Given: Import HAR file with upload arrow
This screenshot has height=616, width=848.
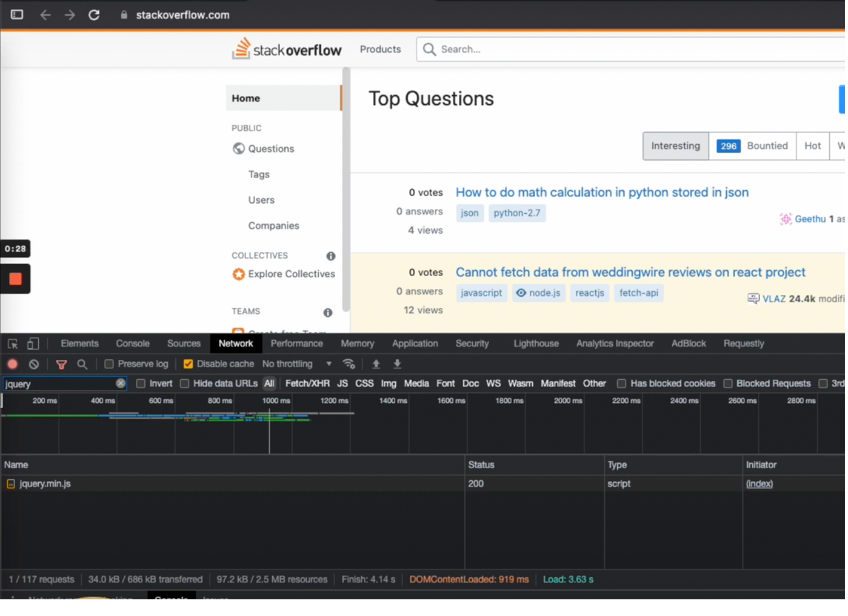Looking at the screenshot, I should tap(376, 365).
